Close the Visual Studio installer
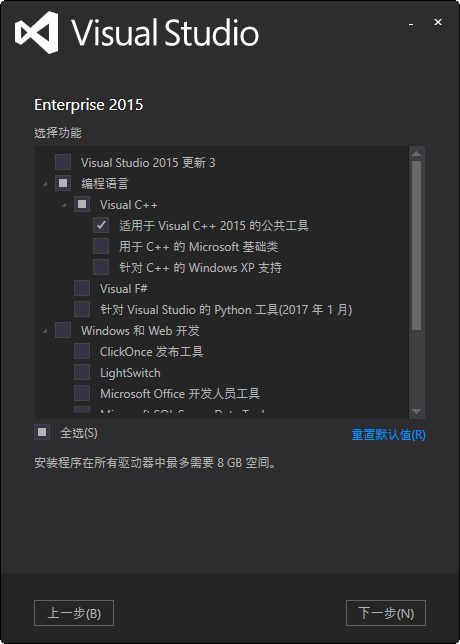Image resolution: width=460 pixels, height=644 pixels. coord(438,23)
